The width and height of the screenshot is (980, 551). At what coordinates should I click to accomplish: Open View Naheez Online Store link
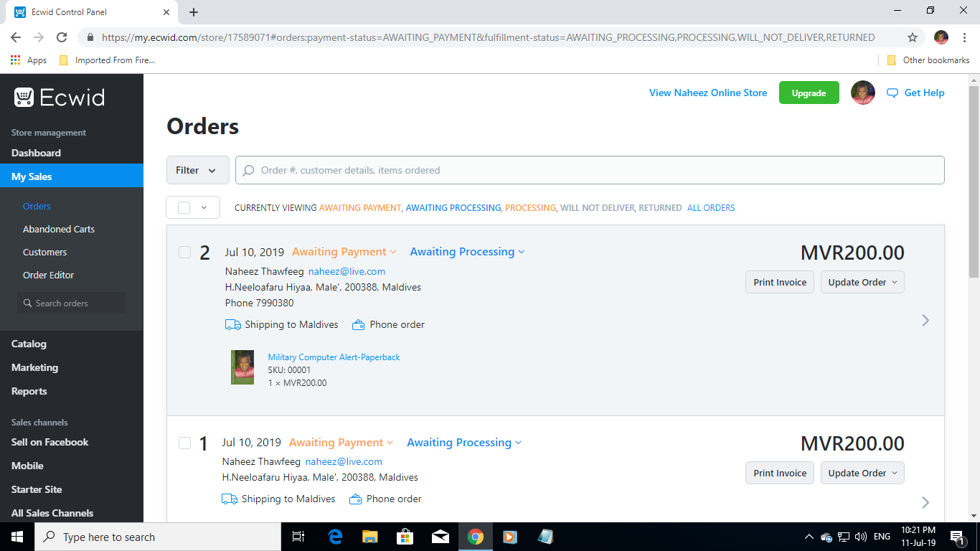pyautogui.click(x=708, y=93)
